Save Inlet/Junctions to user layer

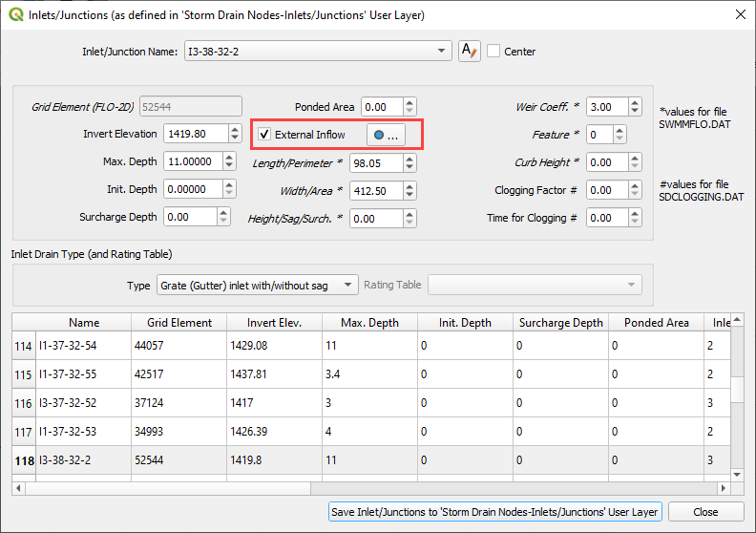[494, 512]
